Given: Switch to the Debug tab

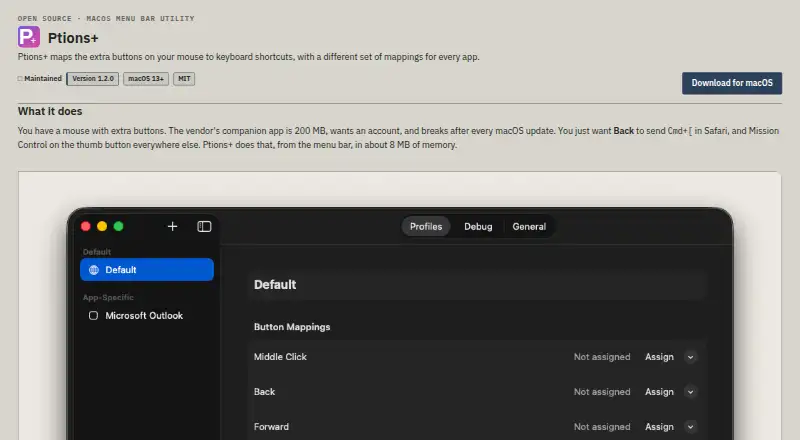Looking at the screenshot, I should pyautogui.click(x=478, y=227).
